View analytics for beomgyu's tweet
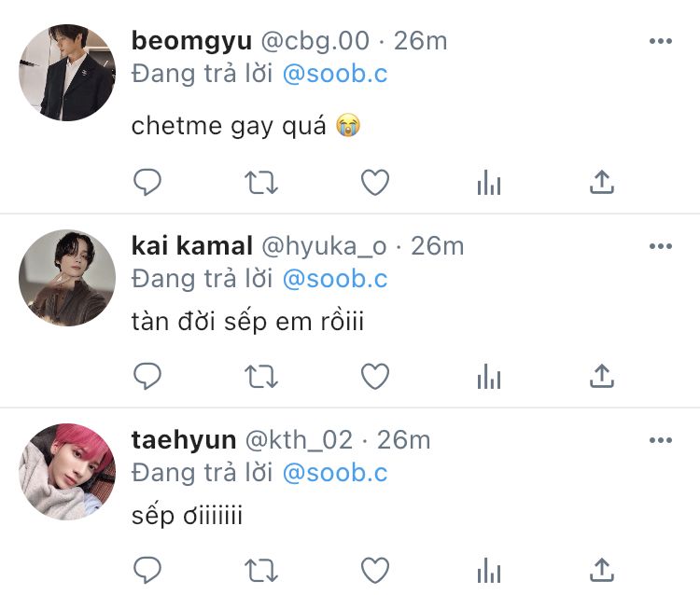 point(489,183)
